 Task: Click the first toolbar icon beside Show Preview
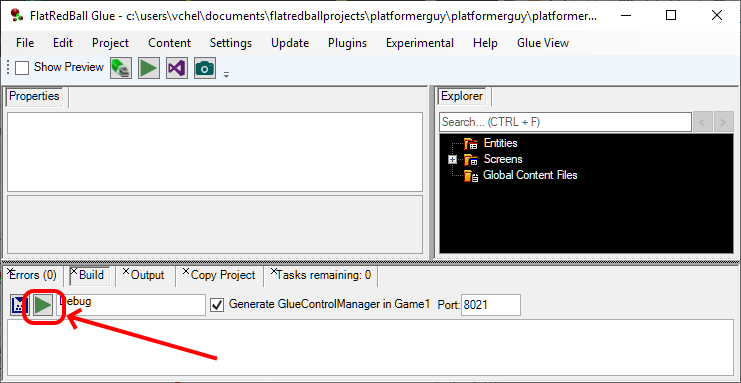tap(121, 68)
